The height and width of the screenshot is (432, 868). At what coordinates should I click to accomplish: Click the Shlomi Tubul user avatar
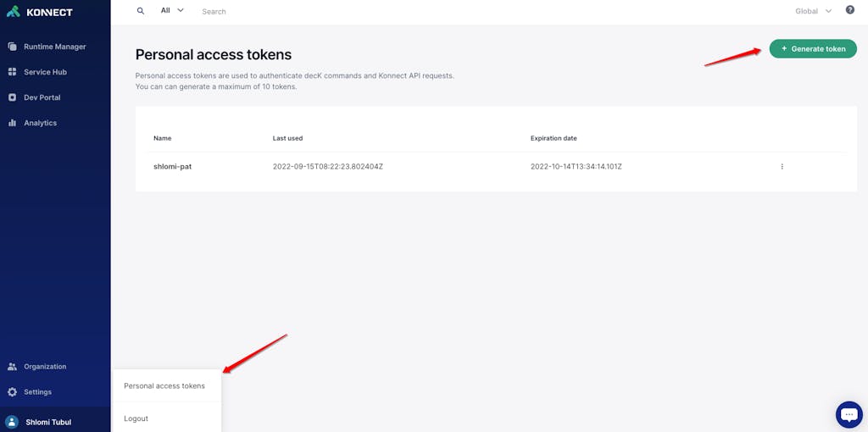tap(12, 422)
